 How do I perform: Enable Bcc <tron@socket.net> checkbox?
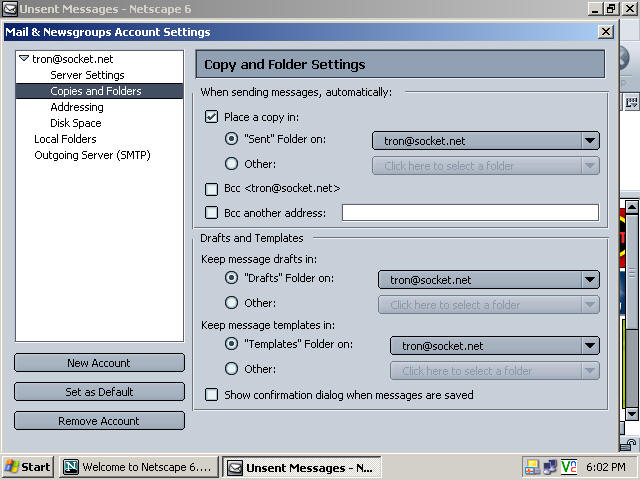211,189
